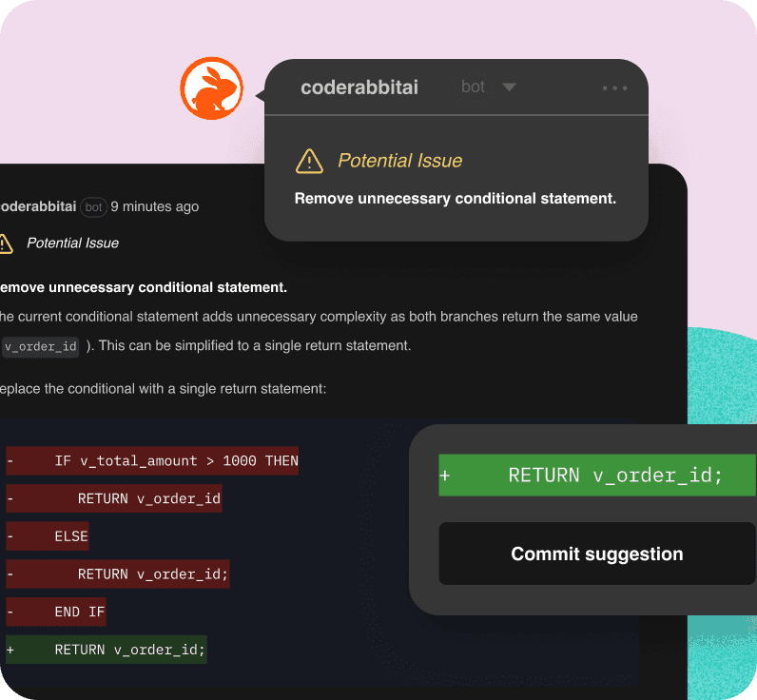Click the 9 minutes ago timestamp
This screenshot has height=700, width=757.
(x=154, y=206)
